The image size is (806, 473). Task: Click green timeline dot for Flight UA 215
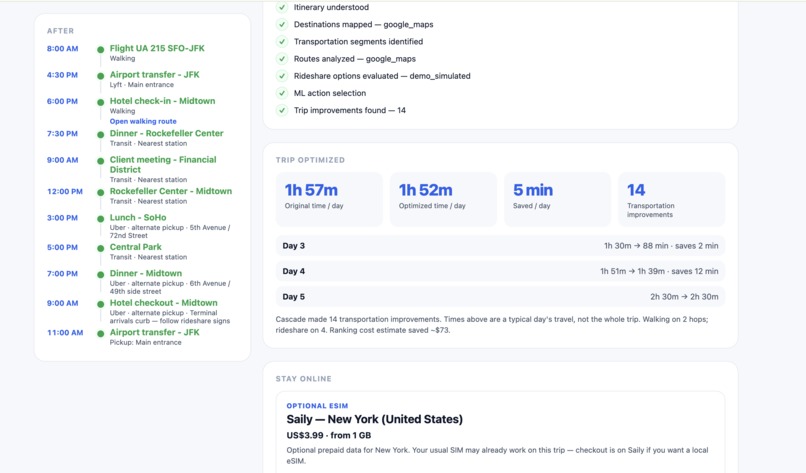(x=101, y=49)
